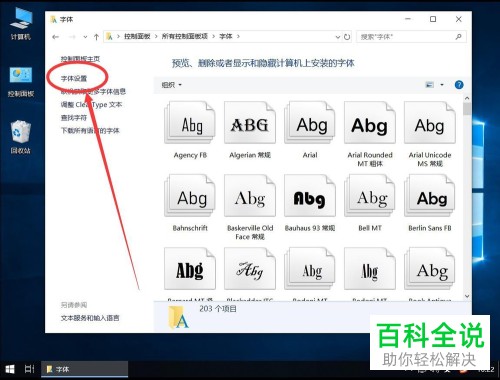The width and height of the screenshot is (500, 380).
Task: Go forward with the forward arrow
Action: pyautogui.click(x=72, y=37)
